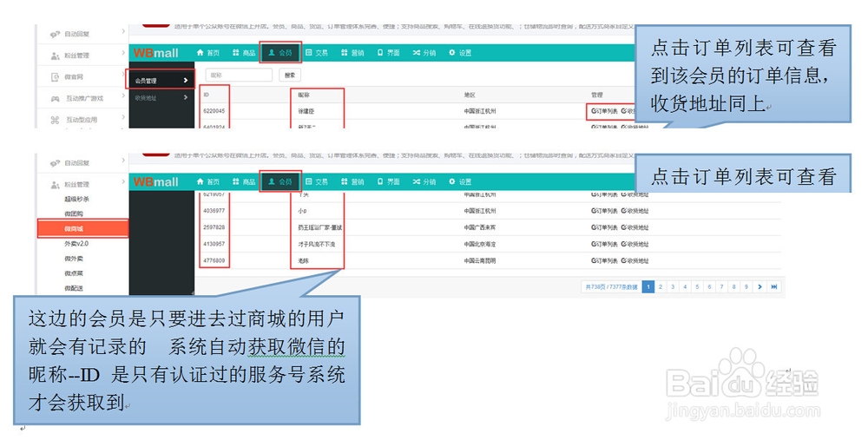The image size is (868, 440).
Task: Click the 互动型应用 sidebar icon
Action: [x=55, y=120]
